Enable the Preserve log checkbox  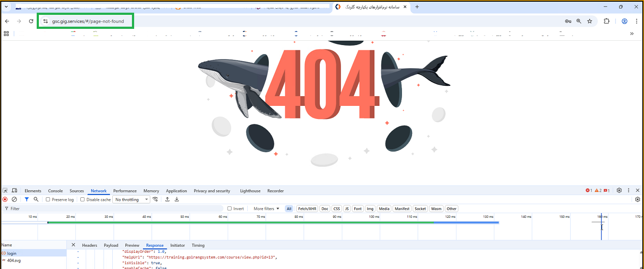tap(48, 199)
